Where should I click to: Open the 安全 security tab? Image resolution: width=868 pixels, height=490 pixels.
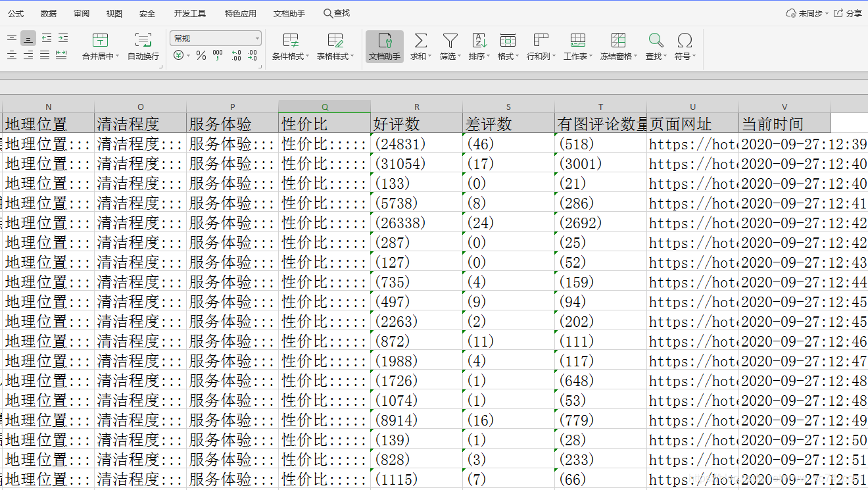147,13
